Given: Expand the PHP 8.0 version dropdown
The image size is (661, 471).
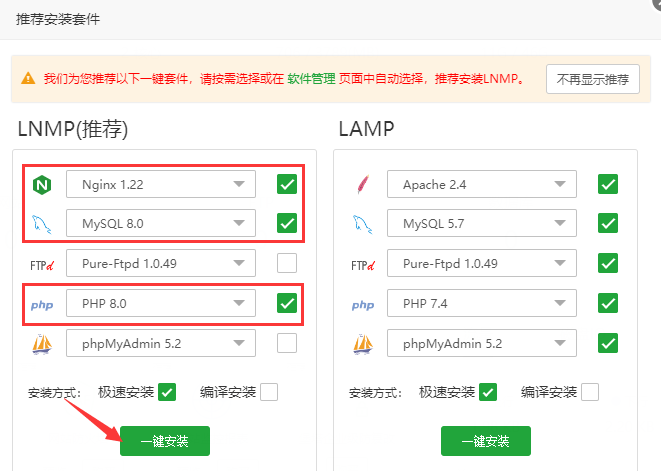Looking at the screenshot, I should (161, 303).
